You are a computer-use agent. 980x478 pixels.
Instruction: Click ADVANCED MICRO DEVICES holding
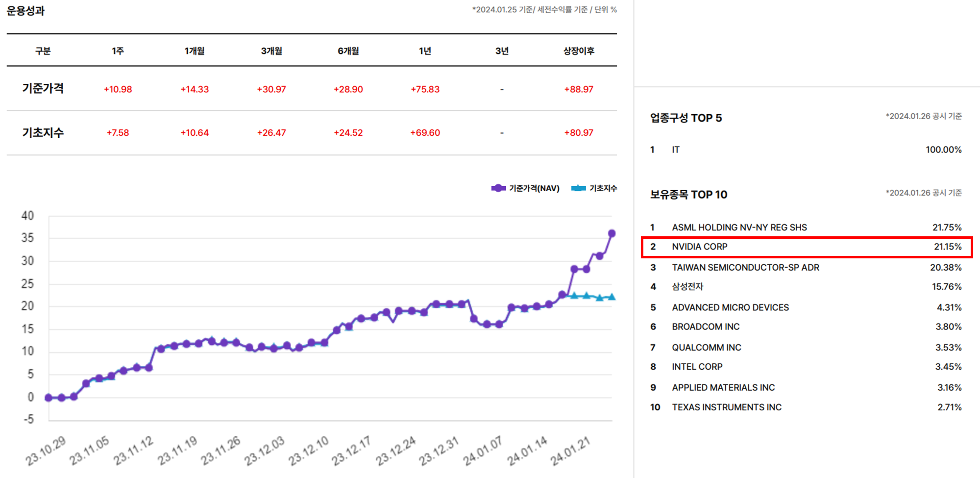[730, 307]
